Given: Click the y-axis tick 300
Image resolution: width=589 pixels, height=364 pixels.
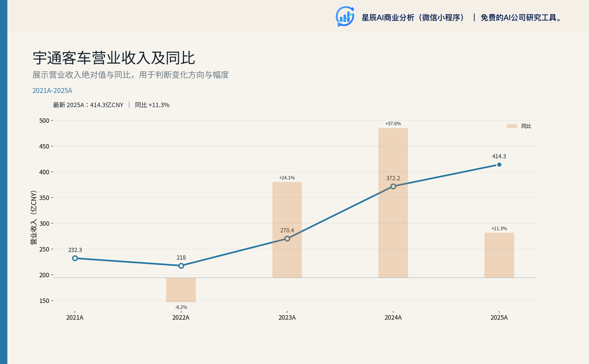Looking at the screenshot, I should pos(44,224).
